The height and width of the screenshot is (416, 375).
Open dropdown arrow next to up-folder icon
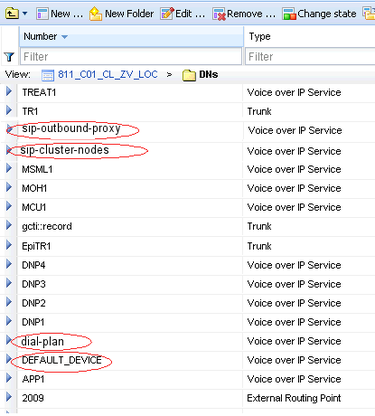[25, 14]
